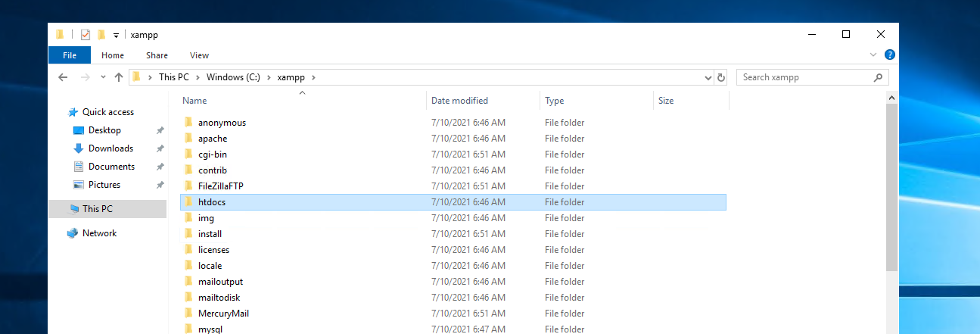Select Quick access in the navigation pane

(107, 112)
